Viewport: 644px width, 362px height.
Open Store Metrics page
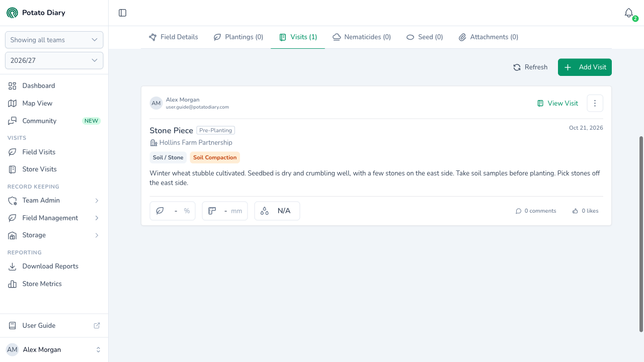click(x=54, y=284)
